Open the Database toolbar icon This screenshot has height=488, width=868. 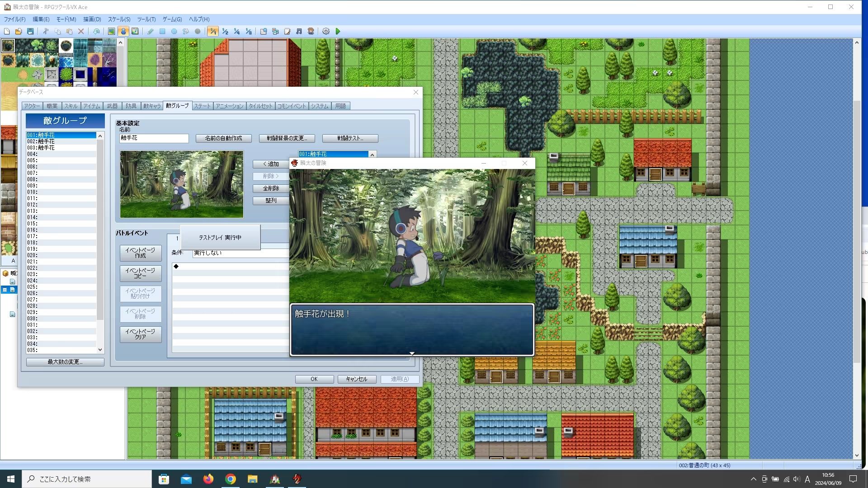coord(264,31)
